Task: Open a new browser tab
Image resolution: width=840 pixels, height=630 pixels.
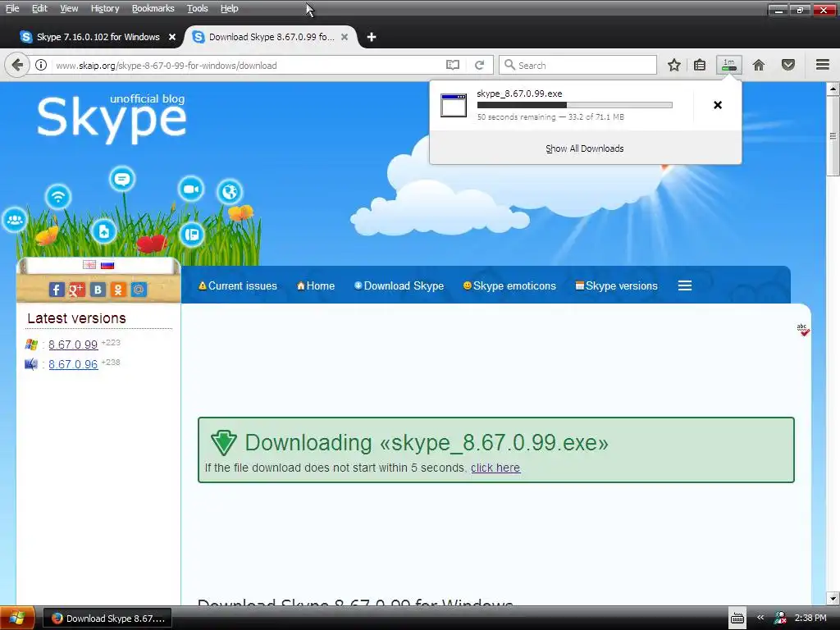Action: point(372,37)
